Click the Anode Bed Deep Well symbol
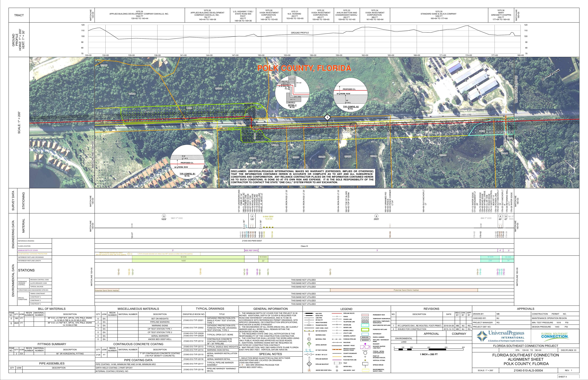Viewport: 588px width, 380px height. (309, 370)
